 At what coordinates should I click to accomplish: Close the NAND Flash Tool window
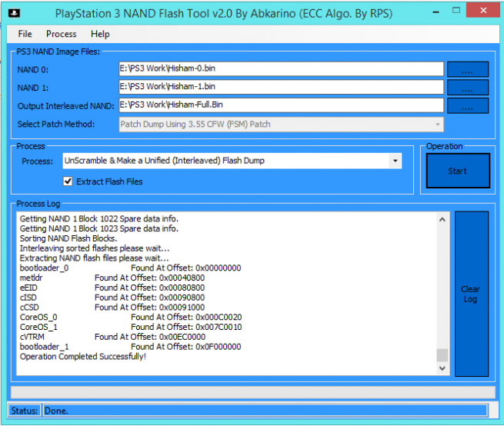(x=483, y=12)
